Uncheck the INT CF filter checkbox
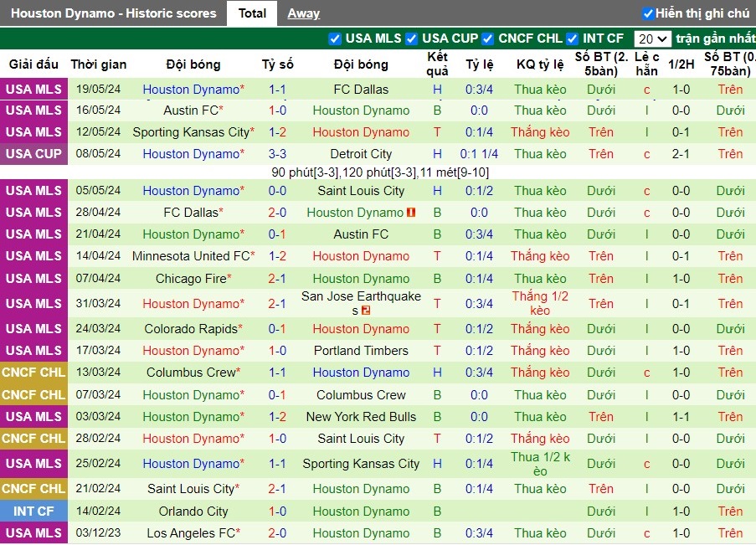The height and width of the screenshot is (545, 756). pos(573,39)
